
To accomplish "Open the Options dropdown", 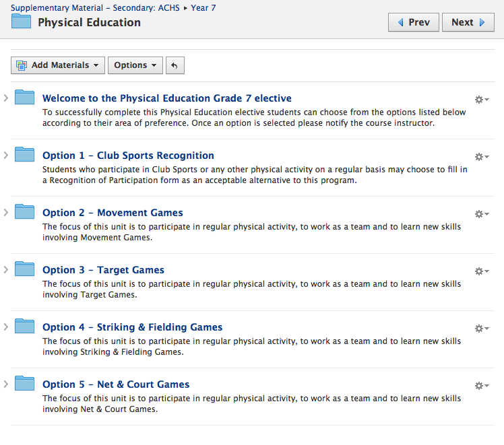I will [135, 65].
